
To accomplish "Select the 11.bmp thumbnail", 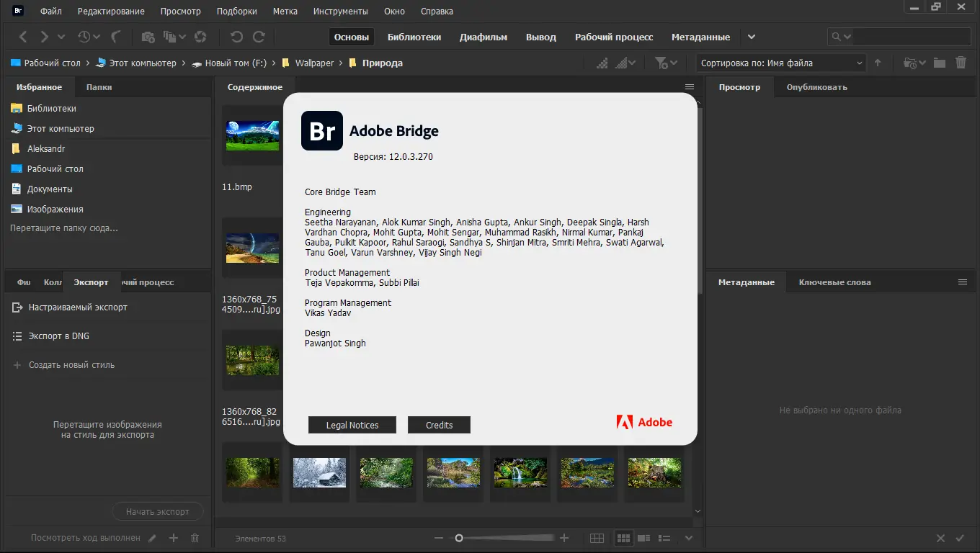I will [x=252, y=136].
